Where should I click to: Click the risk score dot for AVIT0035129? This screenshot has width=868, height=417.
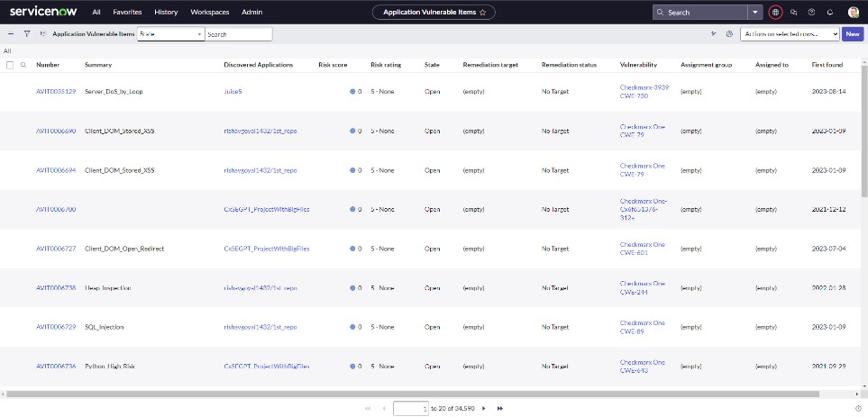click(352, 91)
